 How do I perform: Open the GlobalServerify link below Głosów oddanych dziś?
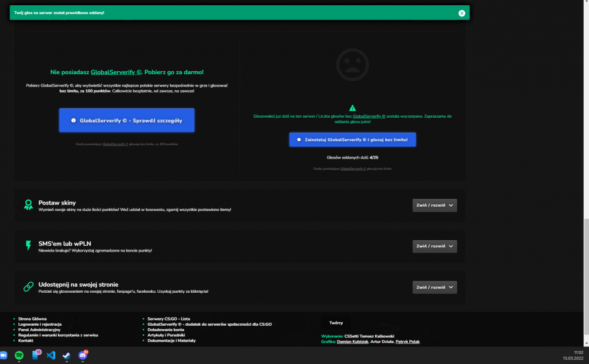[x=353, y=169]
